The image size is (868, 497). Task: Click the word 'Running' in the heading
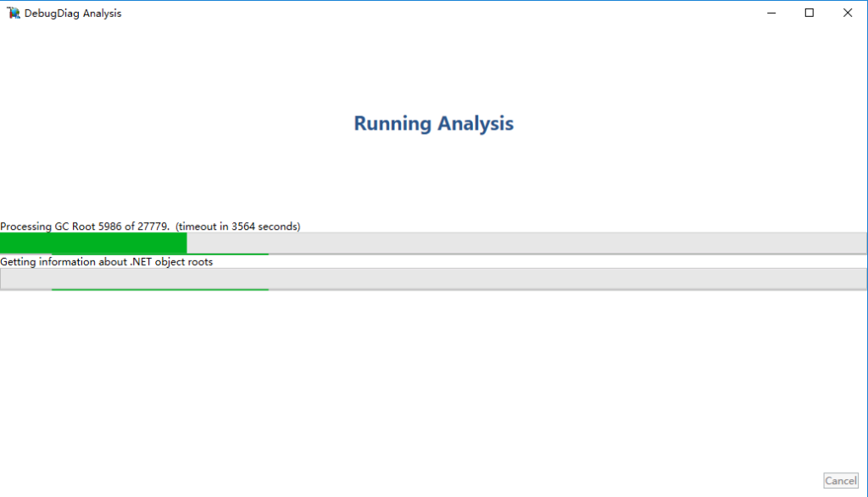point(392,124)
